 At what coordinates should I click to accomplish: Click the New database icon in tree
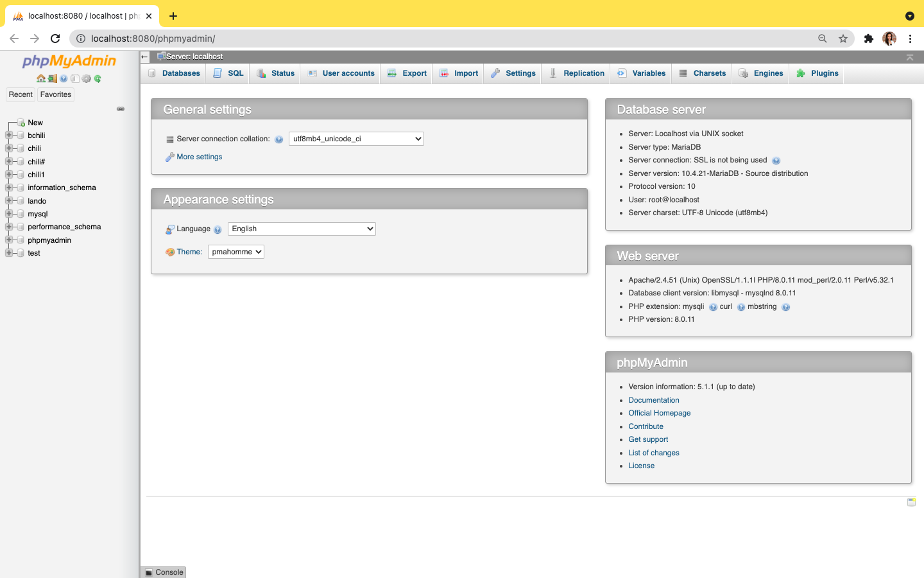point(21,123)
